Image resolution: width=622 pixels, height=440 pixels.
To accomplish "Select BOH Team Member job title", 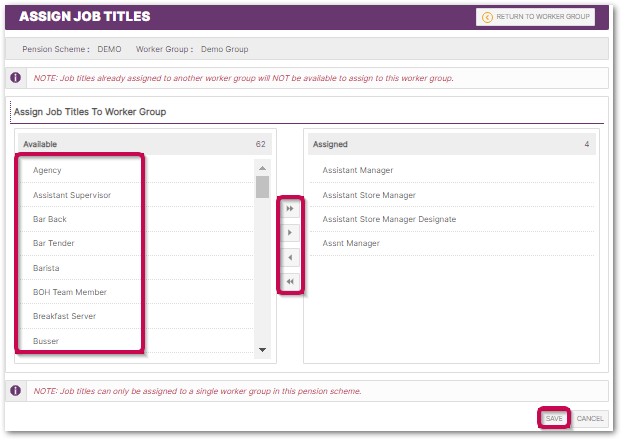I will coord(70,292).
